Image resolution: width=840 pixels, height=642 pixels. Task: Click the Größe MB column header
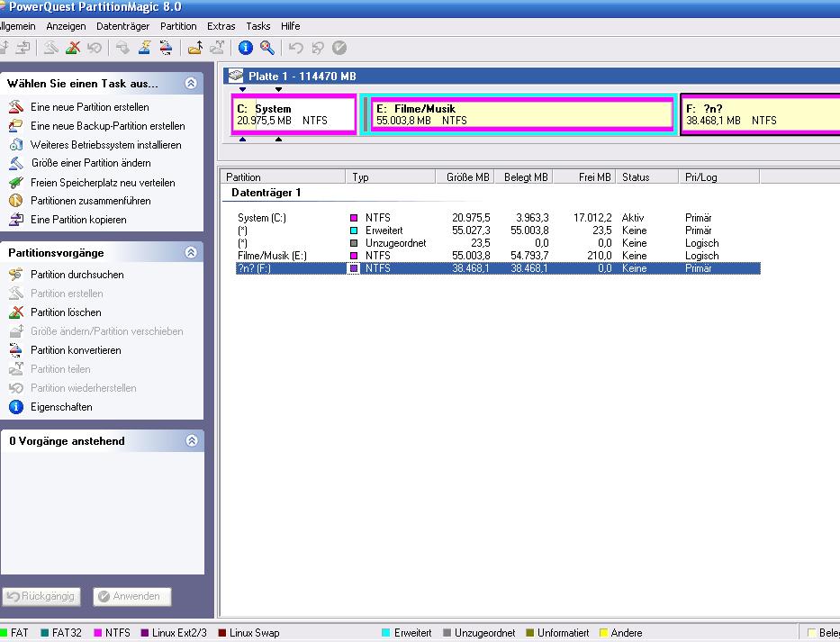(464, 176)
